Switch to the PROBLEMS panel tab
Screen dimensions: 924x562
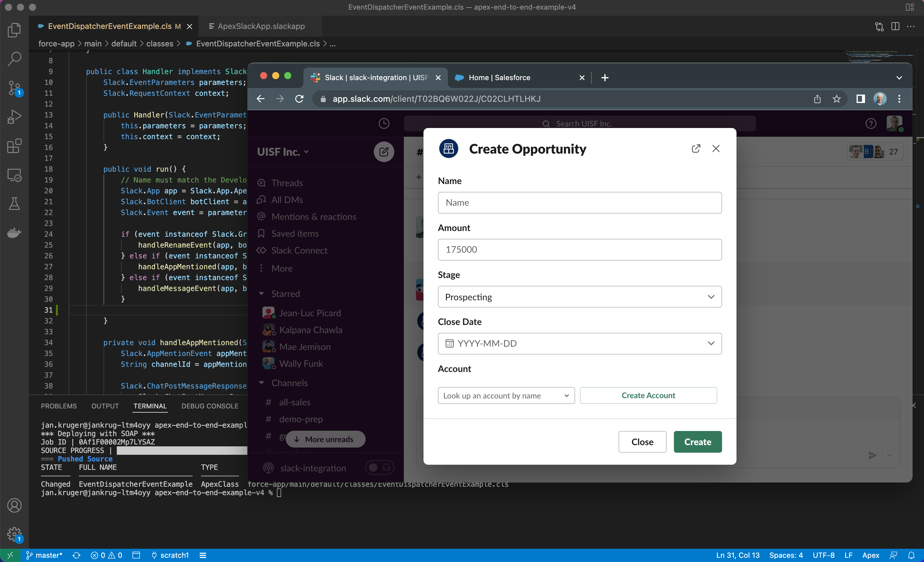point(58,406)
